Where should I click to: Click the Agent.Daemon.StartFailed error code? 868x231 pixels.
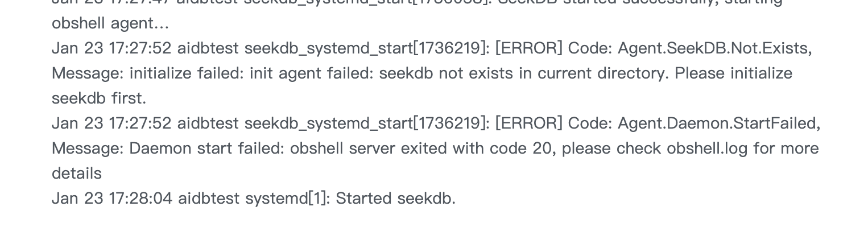coord(719,123)
